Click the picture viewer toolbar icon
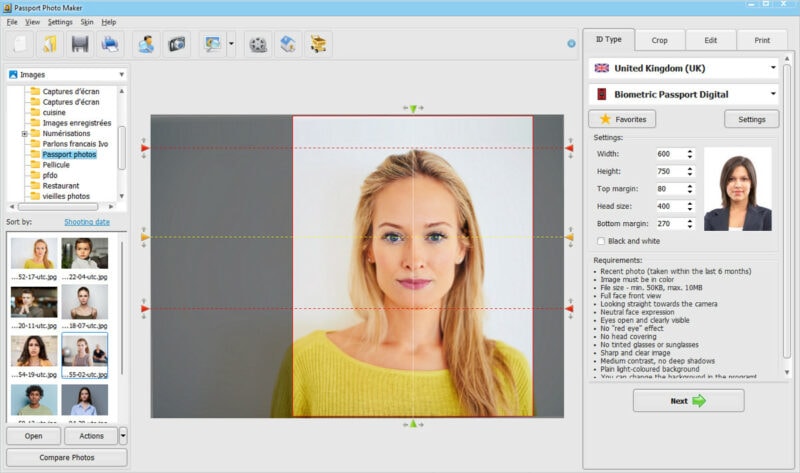This screenshot has height=473, width=800. [213, 44]
